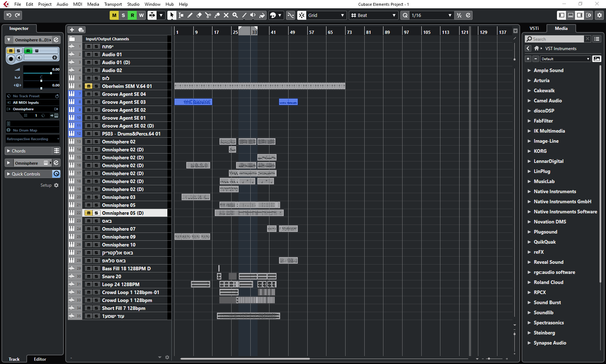Expand the Native Instruments folder
Screen dimensions: 606x364
click(x=529, y=191)
